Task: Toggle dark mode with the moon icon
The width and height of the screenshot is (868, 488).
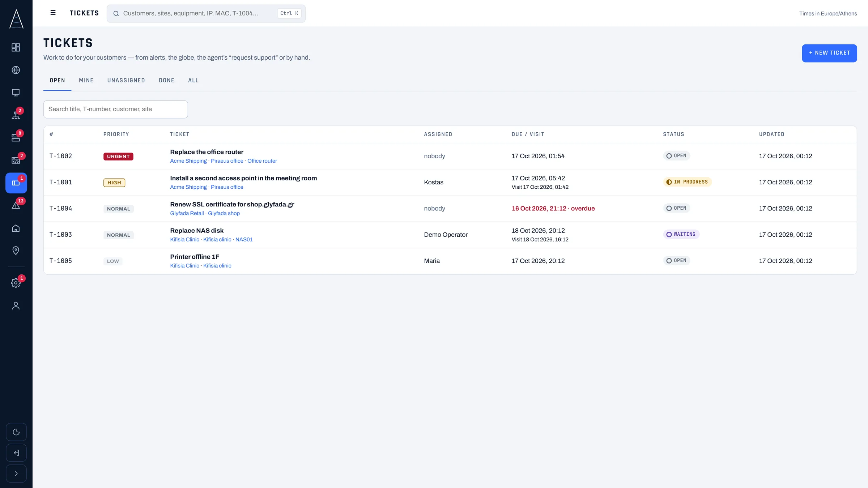Action: coord(16,432)
